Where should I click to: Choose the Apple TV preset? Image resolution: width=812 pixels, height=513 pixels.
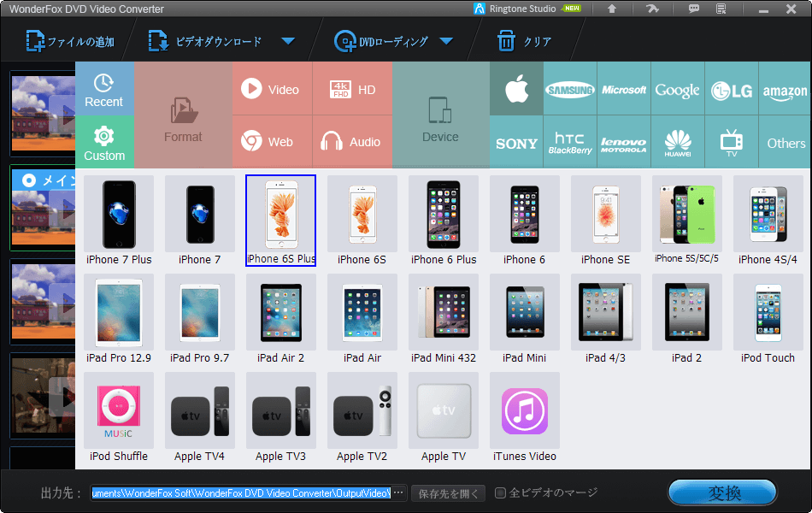(x=444, y=417)
